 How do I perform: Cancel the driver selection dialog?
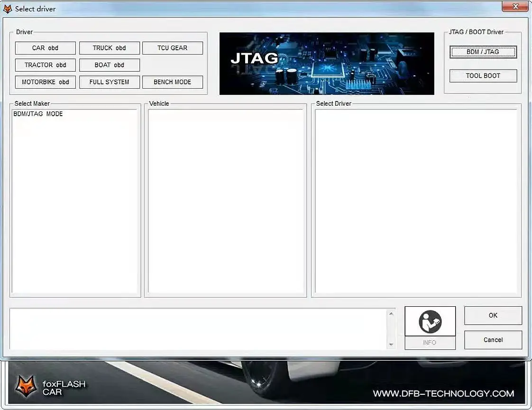493,340
